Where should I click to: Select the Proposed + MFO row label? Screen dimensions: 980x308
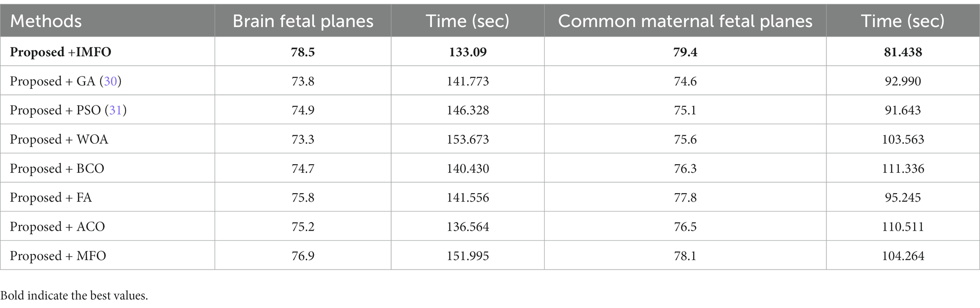(58, 256)
